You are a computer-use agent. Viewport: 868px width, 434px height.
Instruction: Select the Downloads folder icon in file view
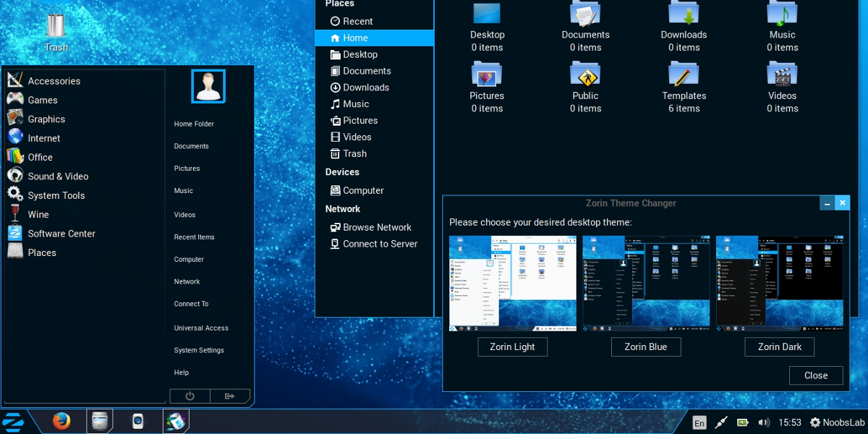pos(684,14)
